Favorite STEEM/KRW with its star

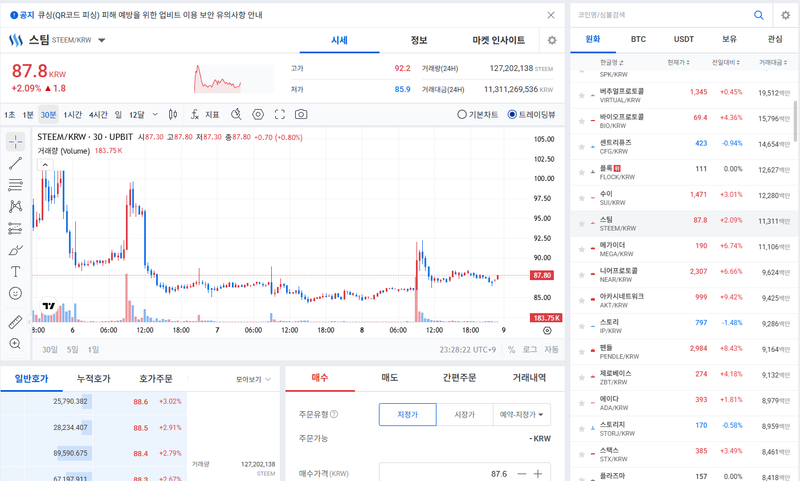[x=581, y=223]
